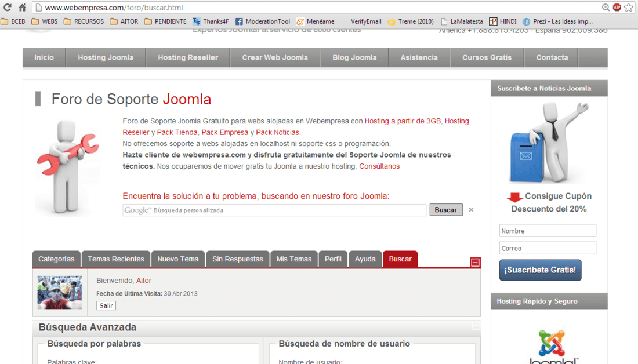This screenshot has width=638, height=364.
Task: Clear the Google search box with X
Action: tap(471, 210)
